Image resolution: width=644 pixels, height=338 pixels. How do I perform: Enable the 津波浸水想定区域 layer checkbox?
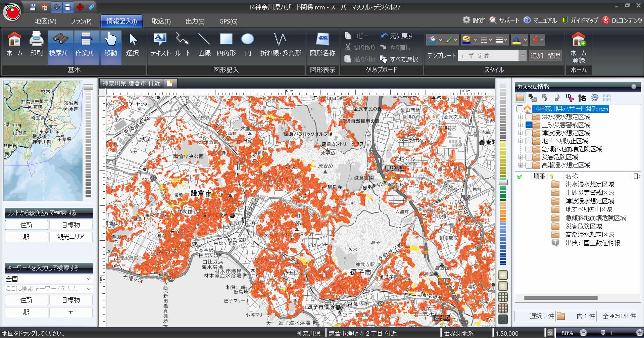tap(529, 133)
